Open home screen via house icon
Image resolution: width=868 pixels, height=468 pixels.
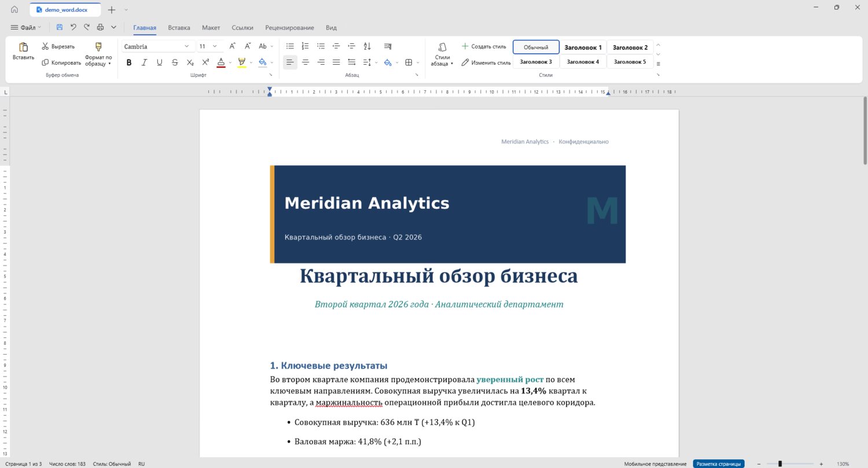[x=14, y=10]
